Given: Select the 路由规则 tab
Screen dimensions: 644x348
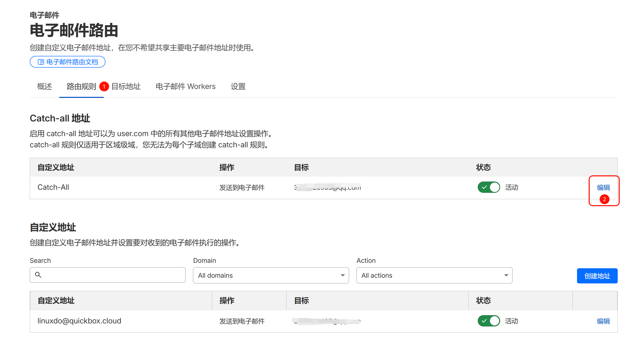Looking at the screenshot, I should [x=81, y=86].
